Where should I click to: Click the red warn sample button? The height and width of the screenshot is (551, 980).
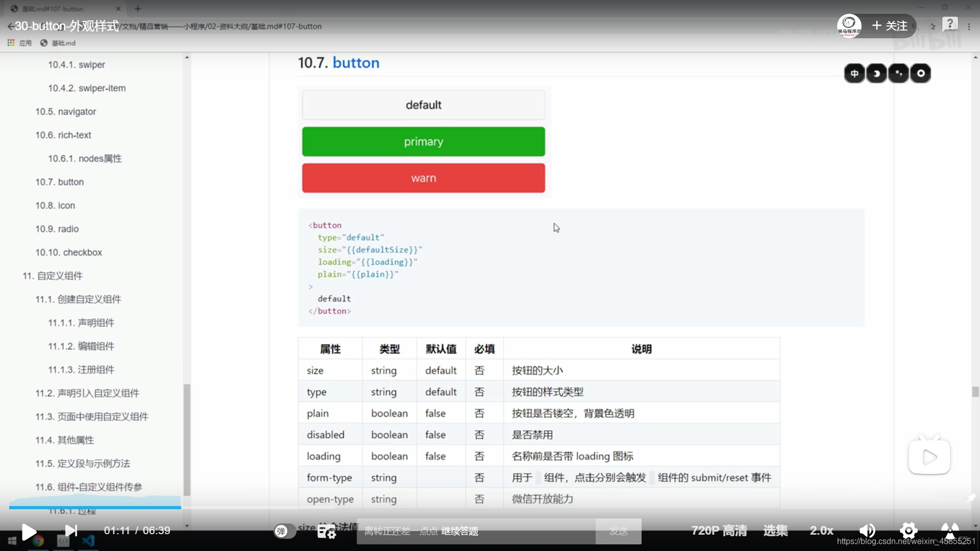(x=424, y=178)
